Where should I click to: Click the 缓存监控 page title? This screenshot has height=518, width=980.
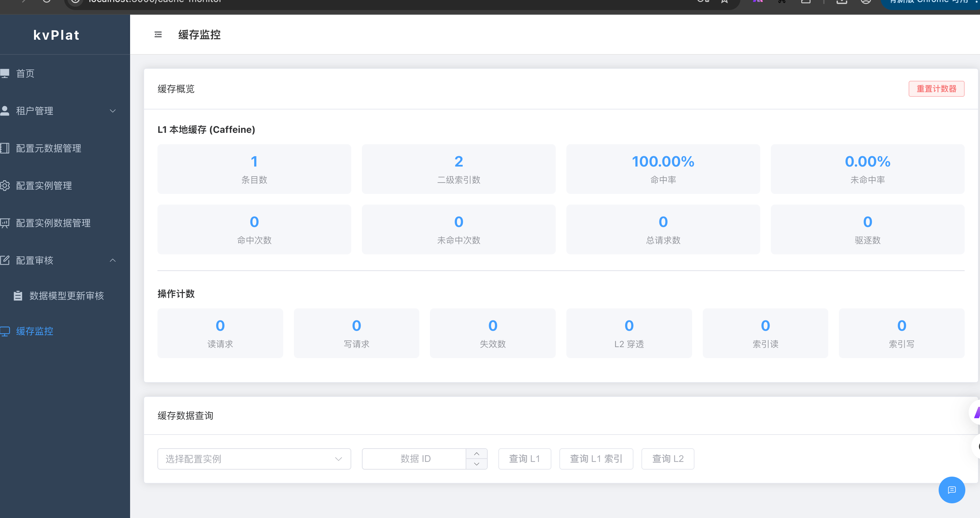pyautogui.click(x=199, y=35)
